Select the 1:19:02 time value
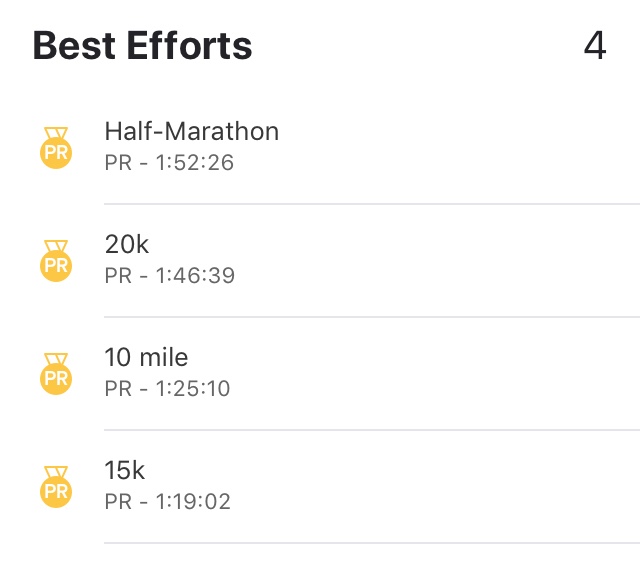 coord(192,501)
